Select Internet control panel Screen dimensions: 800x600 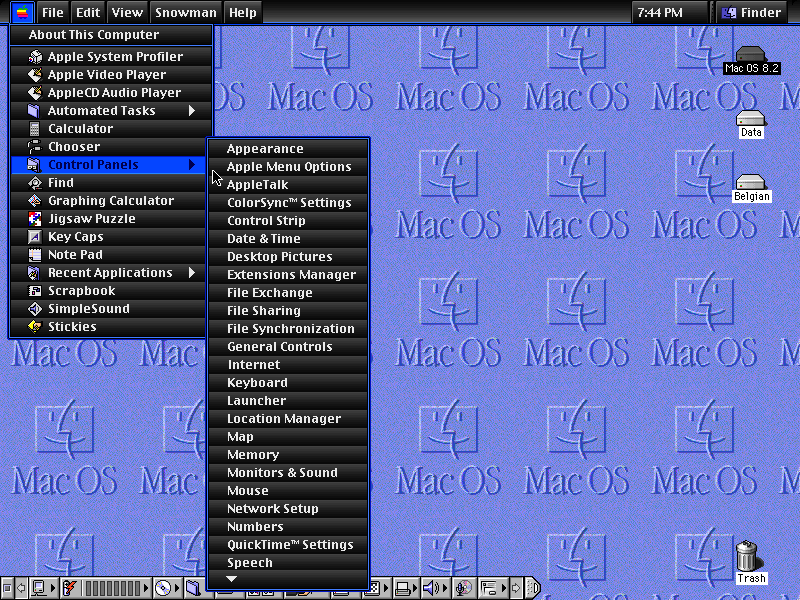click(288, 365)
